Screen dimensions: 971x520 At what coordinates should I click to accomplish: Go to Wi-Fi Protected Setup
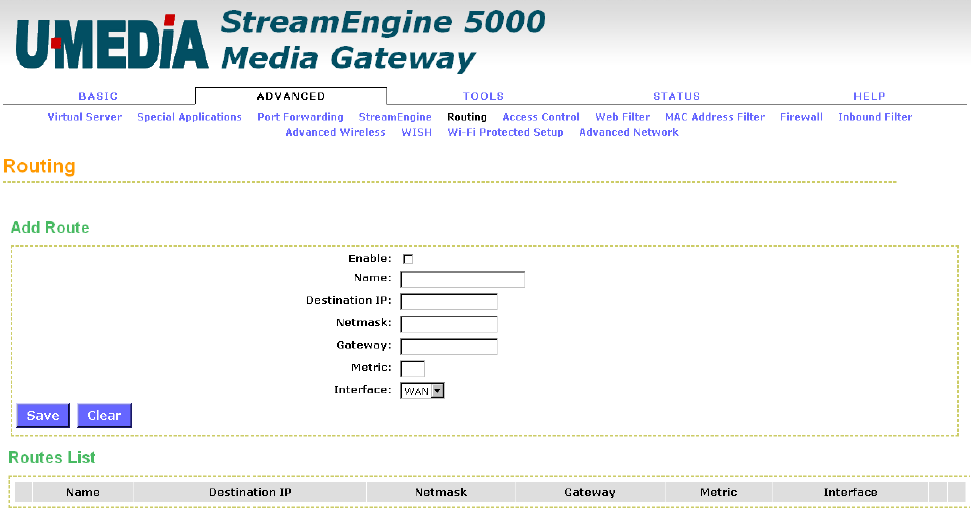pos(505,132)
